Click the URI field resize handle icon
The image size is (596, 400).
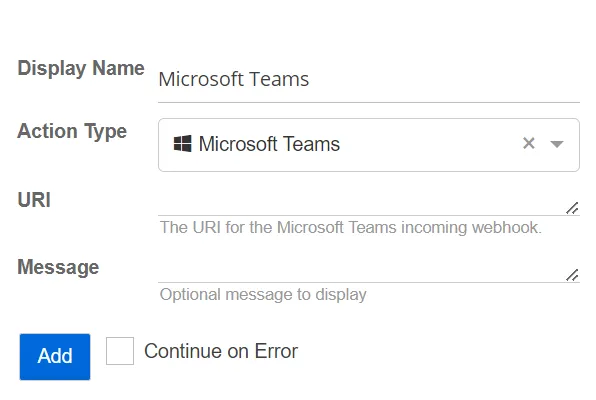572,208
